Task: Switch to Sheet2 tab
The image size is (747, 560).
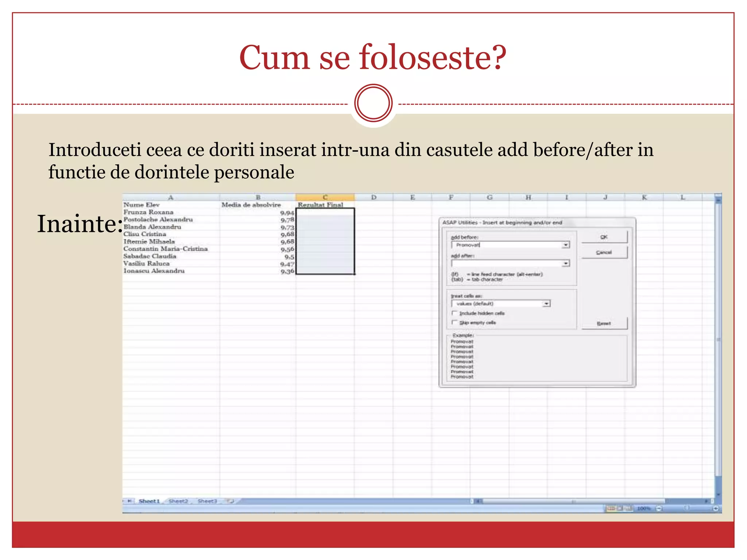Action: click(178, 501)
